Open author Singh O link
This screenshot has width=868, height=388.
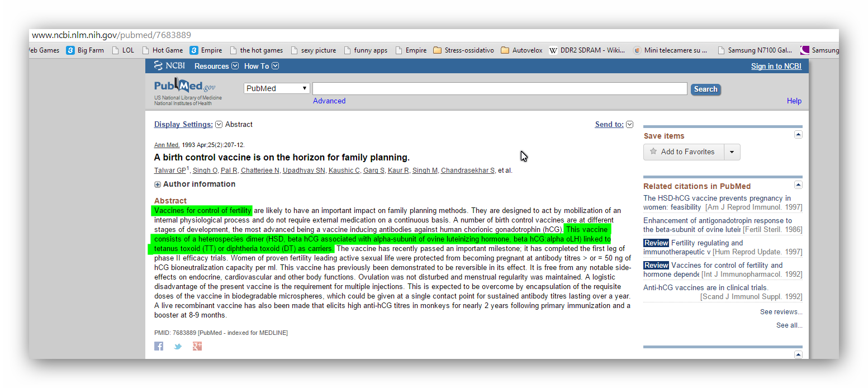[x=205, y=171]
